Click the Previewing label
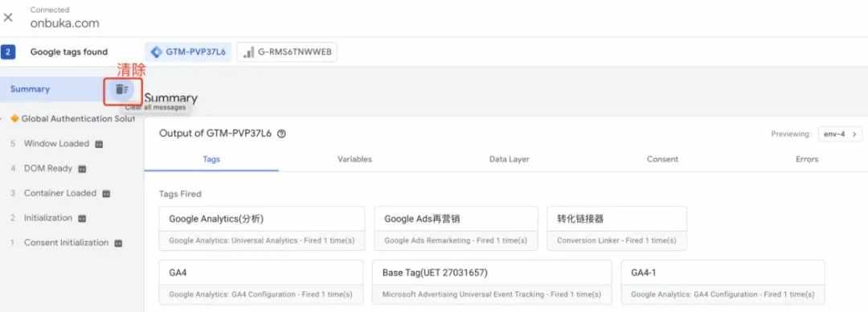The image size is (868, 312). pos(791,134)
